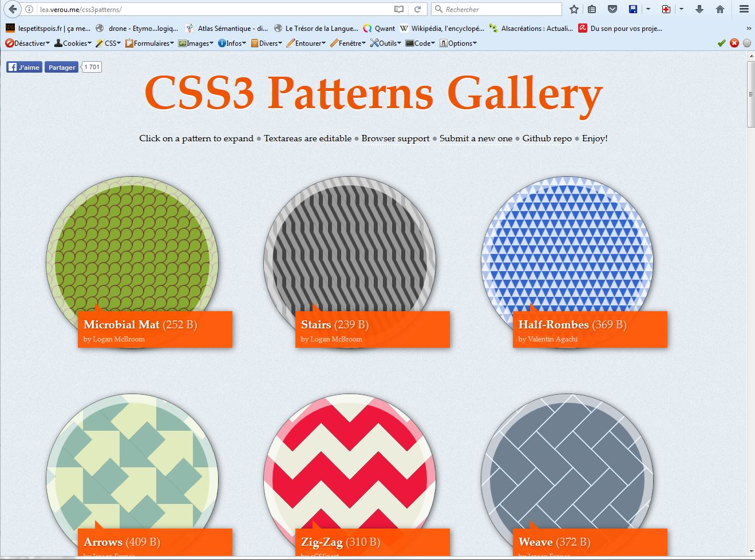Open the Formulaires toolbar menu

[149, 43]
